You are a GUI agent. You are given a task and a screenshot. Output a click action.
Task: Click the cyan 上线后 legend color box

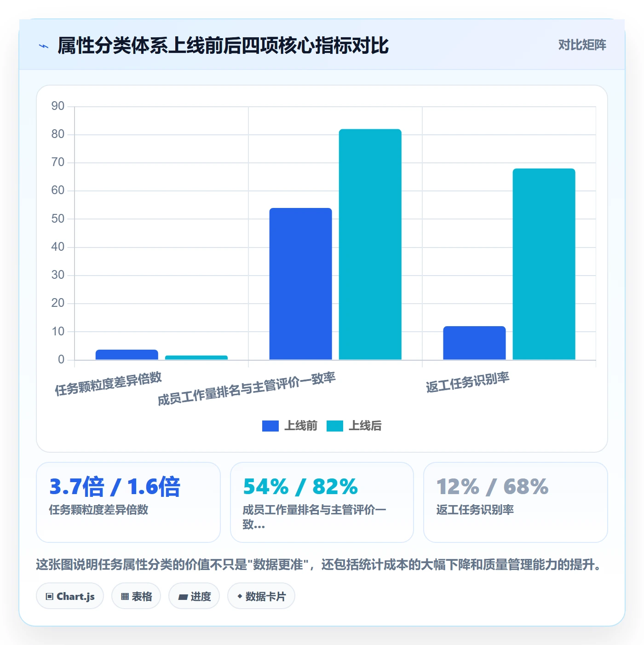click(x=335, y=426)
